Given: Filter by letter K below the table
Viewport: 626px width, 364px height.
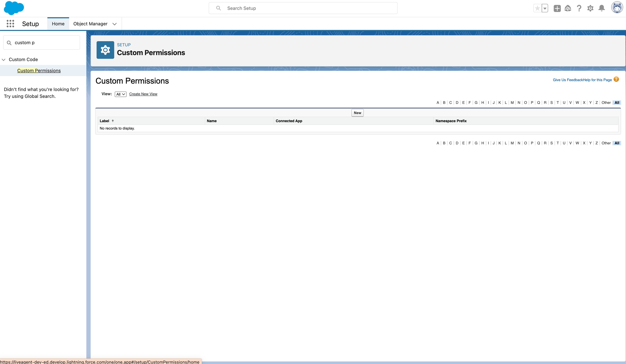Looking at the screenshot, I should click(500, 143).
